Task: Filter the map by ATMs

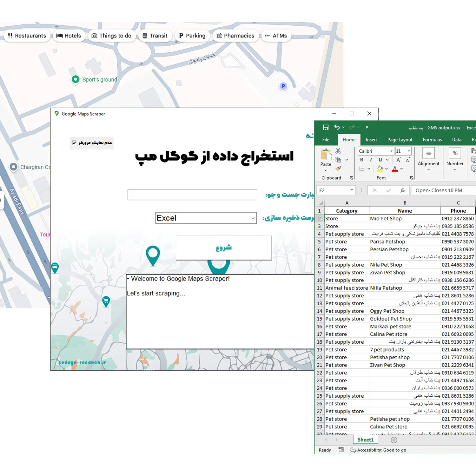Action: coord(276,36)
